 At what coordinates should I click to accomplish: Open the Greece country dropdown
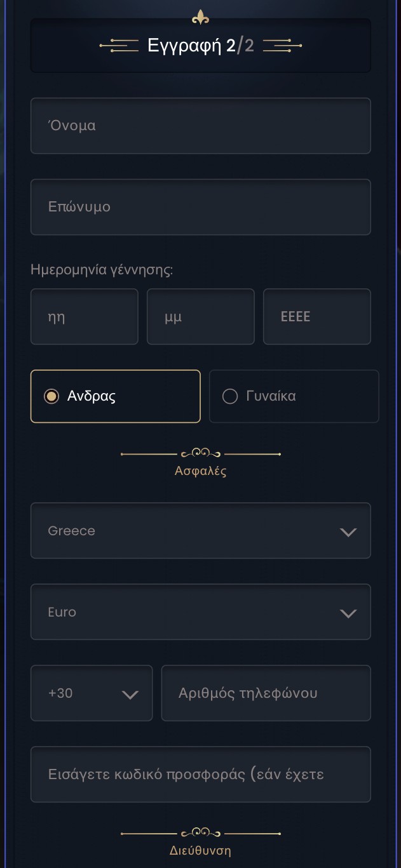pyautogui.click(x=200, y=531)
